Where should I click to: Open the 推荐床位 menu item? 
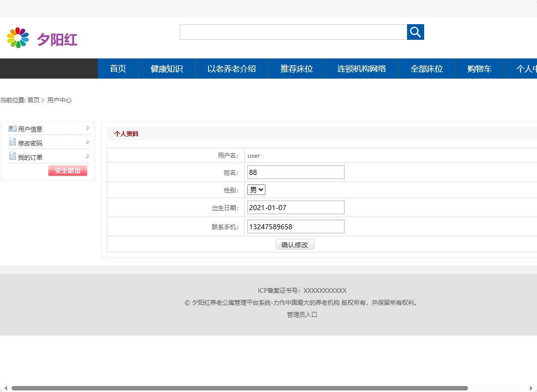click(x=296, y=68)
